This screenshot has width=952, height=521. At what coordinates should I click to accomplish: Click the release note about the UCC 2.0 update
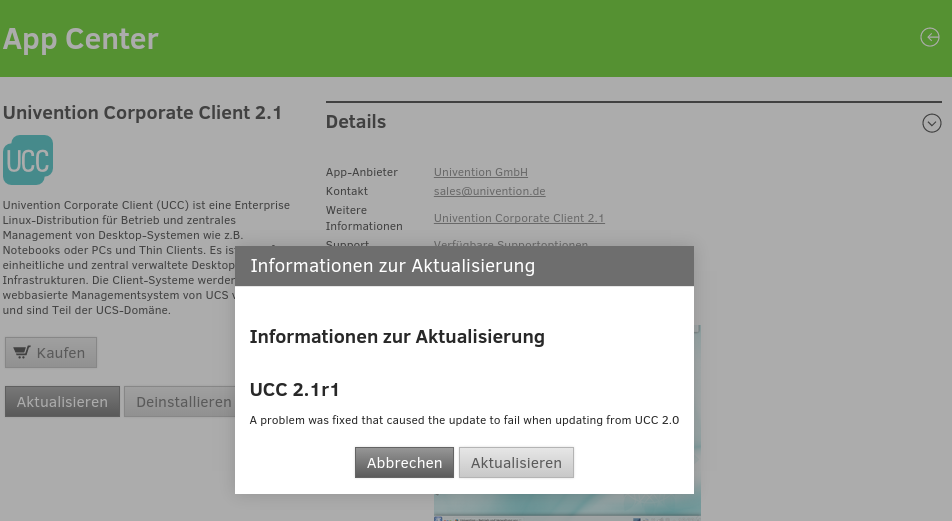coord(464,421)
